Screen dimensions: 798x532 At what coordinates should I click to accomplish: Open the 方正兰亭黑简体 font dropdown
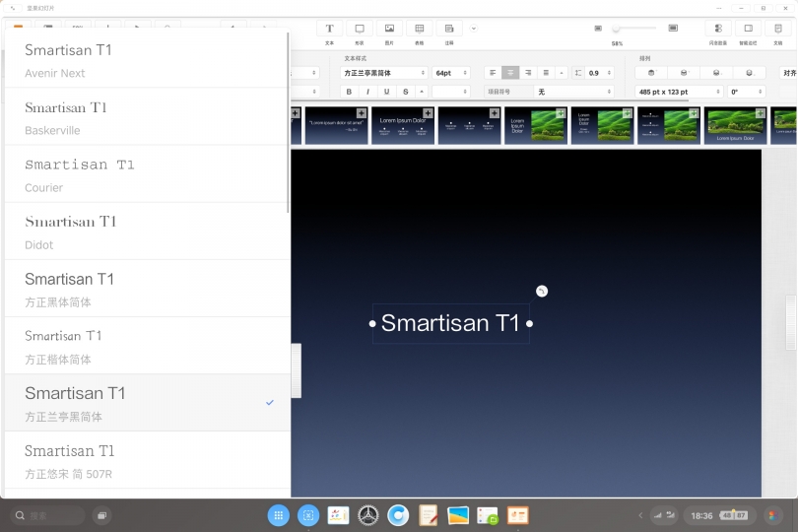click(384, 73)
